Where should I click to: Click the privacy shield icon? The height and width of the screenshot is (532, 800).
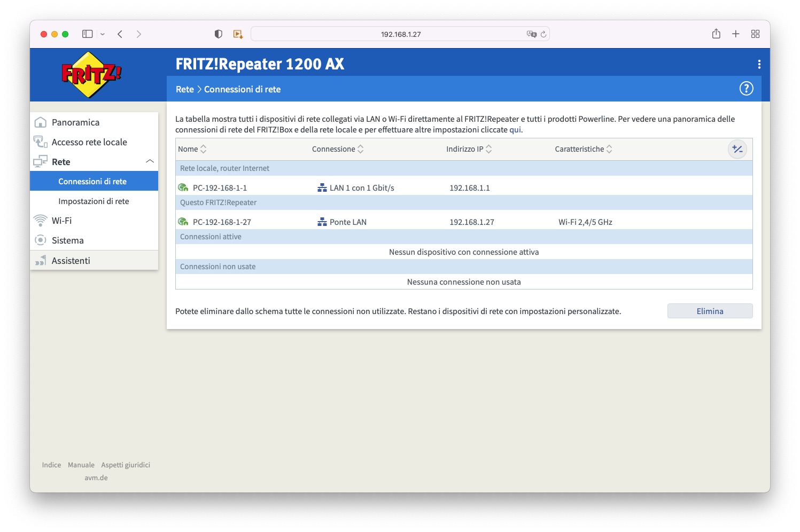click(218, 34)
